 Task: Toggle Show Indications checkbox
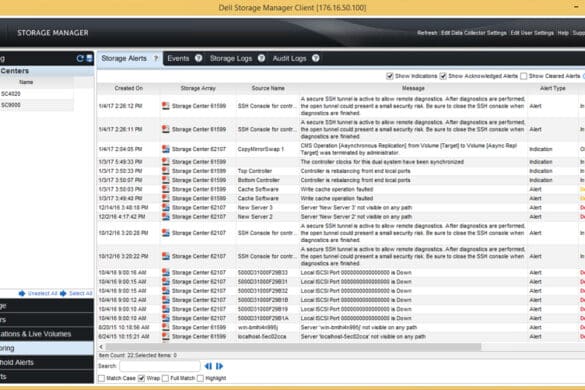390,76
